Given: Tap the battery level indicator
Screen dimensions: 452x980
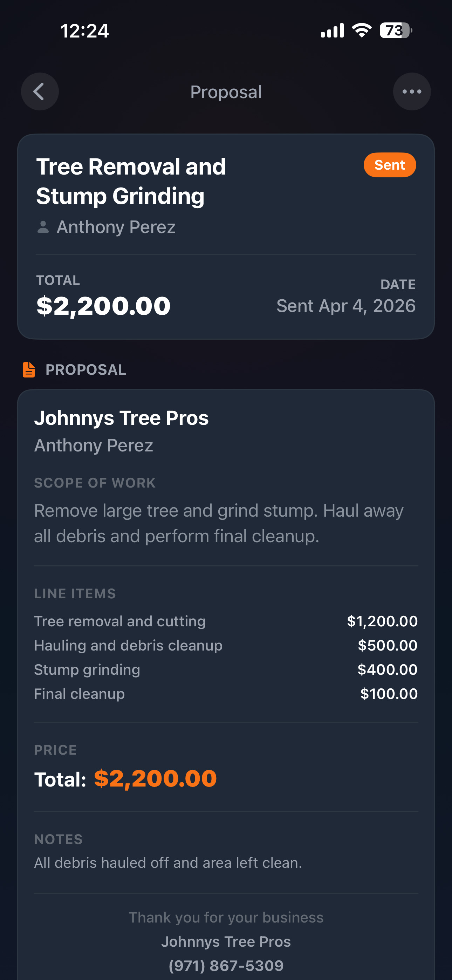Looking at the screenshot, I should (x=396, y=30).
